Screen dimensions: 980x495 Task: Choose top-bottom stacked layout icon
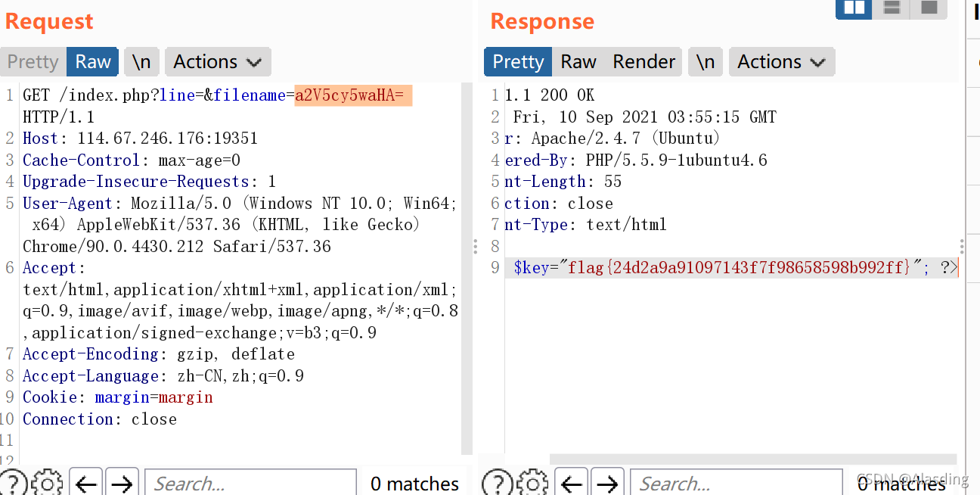(x=892, y=8)
